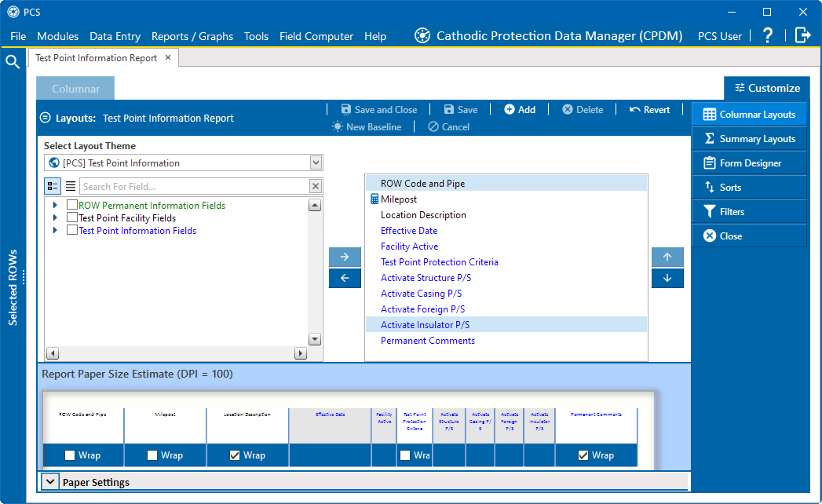Move selected field up

coord(667,257)
